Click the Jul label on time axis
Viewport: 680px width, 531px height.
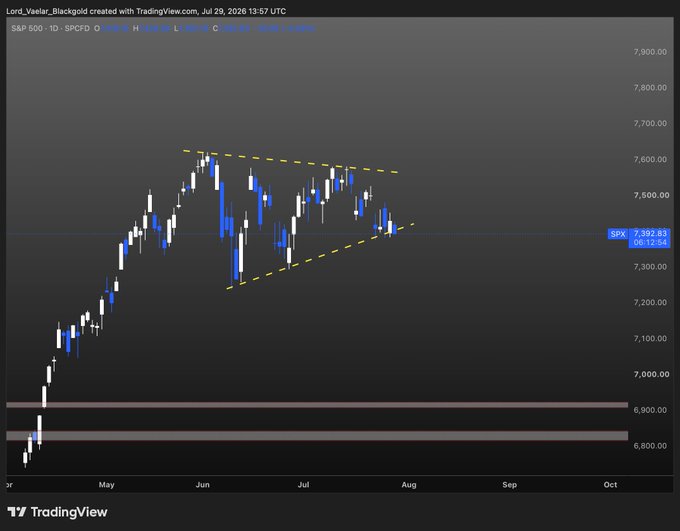[x=304, y=485]
